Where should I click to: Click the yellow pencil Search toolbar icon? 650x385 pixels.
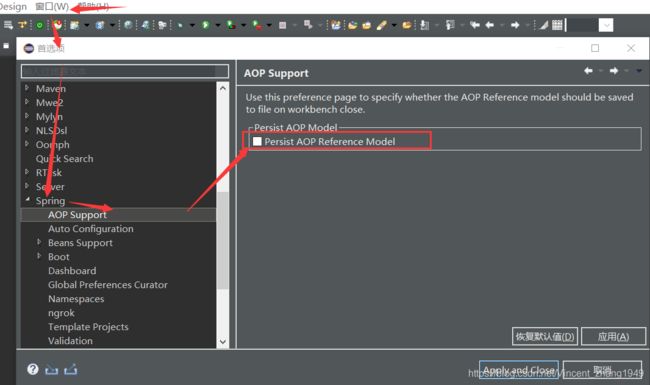coord(381,25)
